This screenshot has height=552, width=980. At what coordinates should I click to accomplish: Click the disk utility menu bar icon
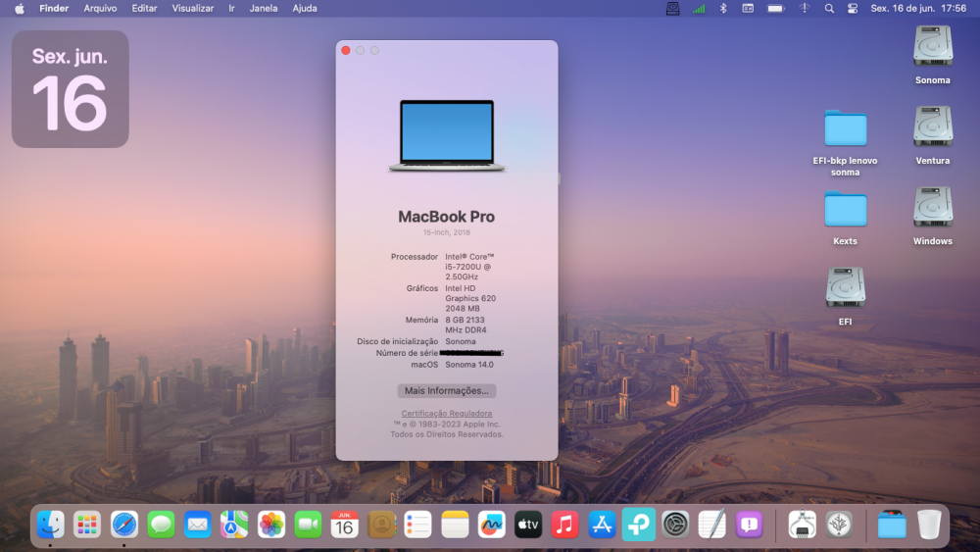tap(672, 9)
